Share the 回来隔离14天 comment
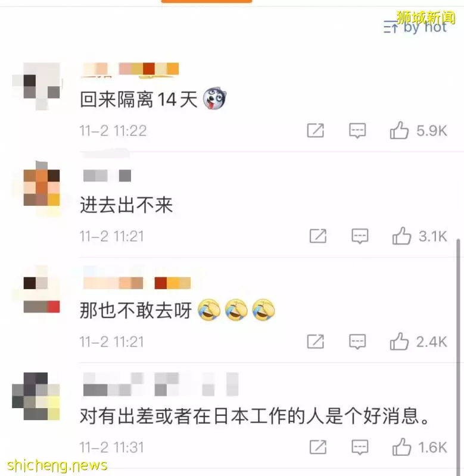464x476 pixels. click(316, 130)
